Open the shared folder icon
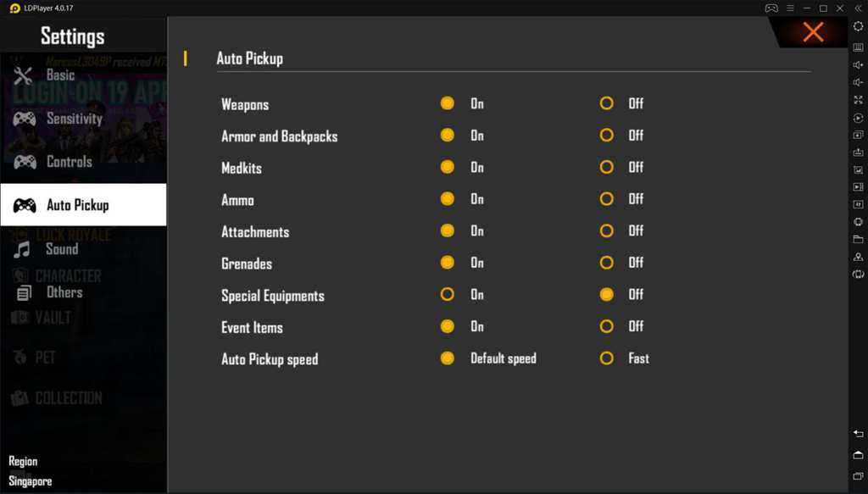868x494 pixels. (x=857, y=239)
